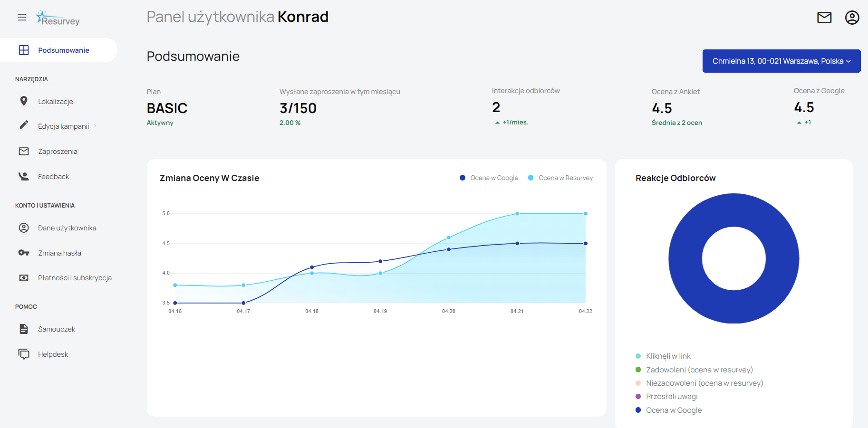
Task: Click the BASIC plan value
Action: coord(167,108)
